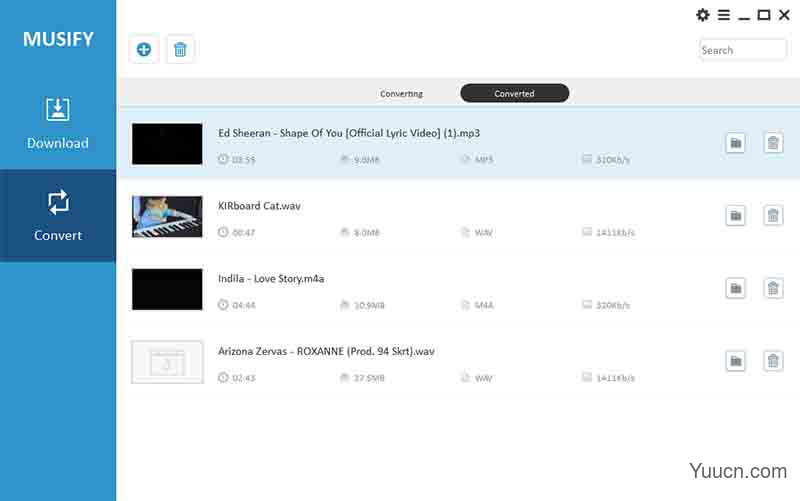This screenshot has height=501, width=800.
Task: Click the MUSIFY logo text
Action: (58, 39)
